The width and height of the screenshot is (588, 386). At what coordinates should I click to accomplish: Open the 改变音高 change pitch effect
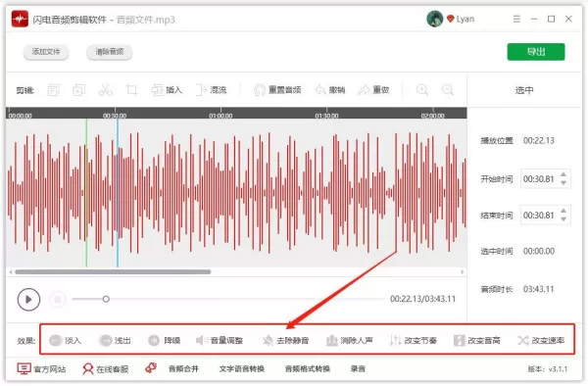[476, 340]
